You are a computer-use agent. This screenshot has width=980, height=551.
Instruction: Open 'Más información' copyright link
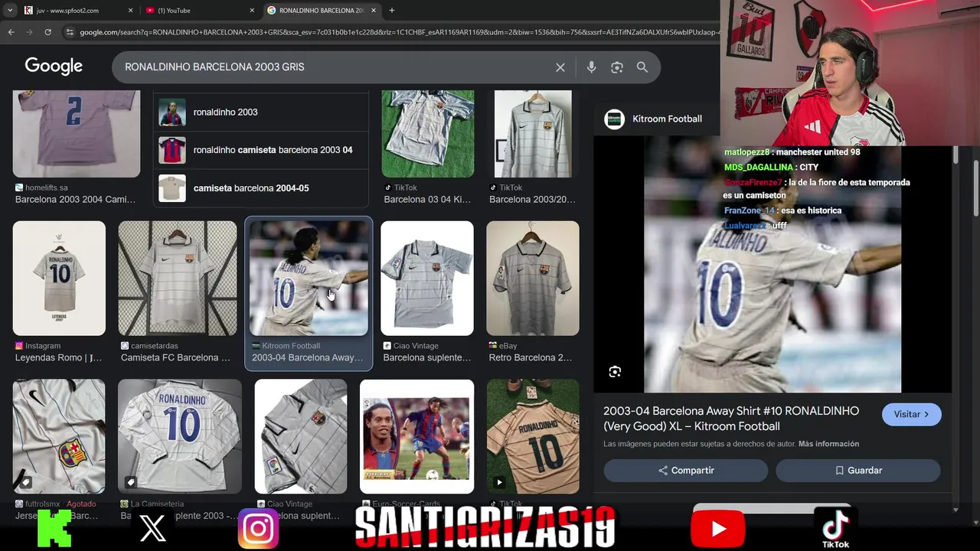coord(828,444)
